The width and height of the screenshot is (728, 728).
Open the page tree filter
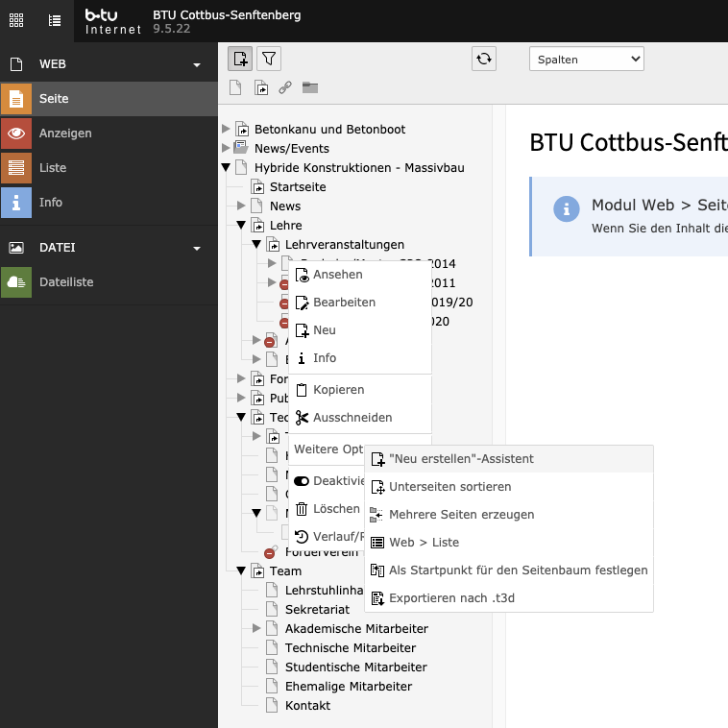tap(270, 60)
